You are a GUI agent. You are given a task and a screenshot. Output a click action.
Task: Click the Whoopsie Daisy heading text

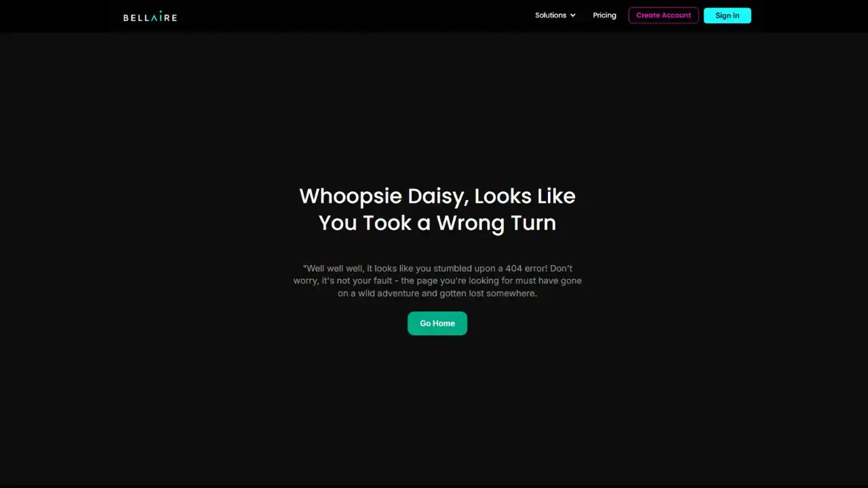tap(437, 209)
